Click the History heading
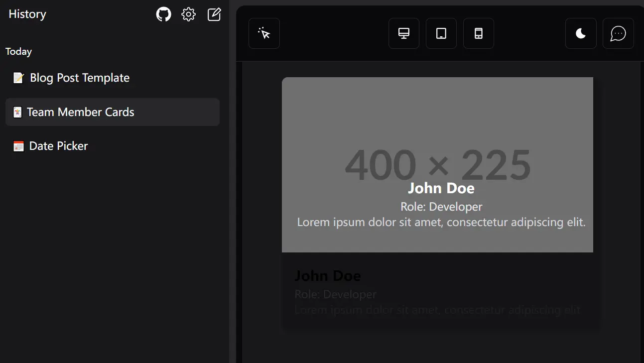 coord(27,14)
